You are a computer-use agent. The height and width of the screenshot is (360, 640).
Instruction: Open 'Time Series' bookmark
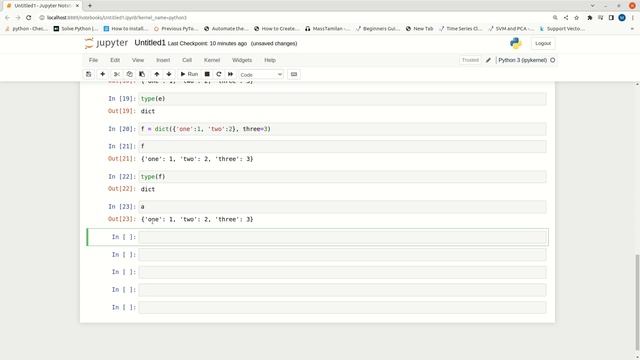pos(461,29)
